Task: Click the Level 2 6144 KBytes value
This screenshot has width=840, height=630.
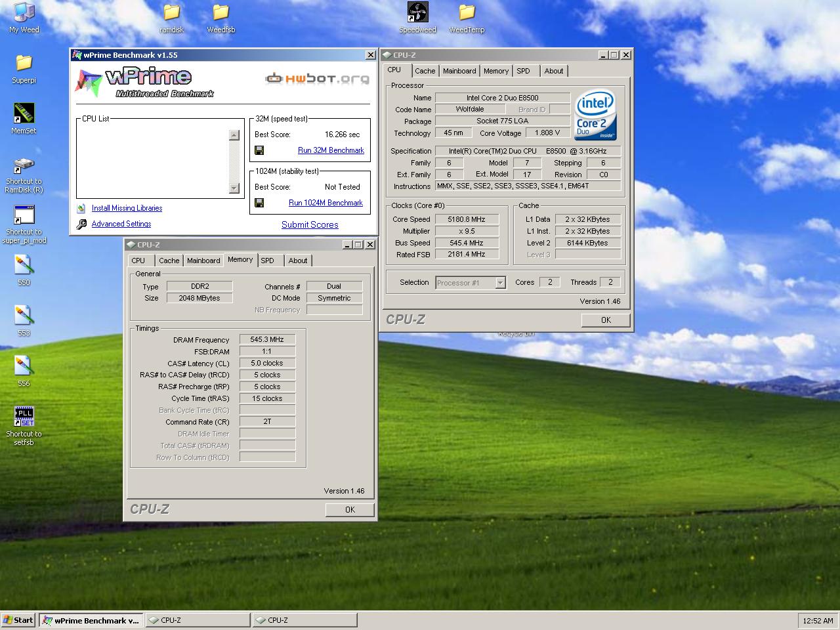Action: coord(587,243)
